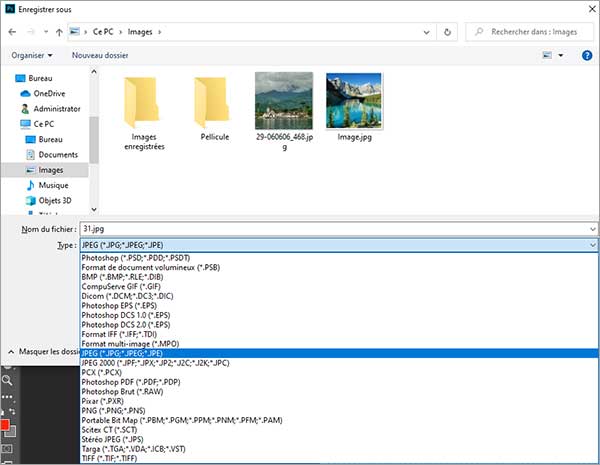
Task: Open Documents in the navigation pane
Action: (x=58, y=155)
